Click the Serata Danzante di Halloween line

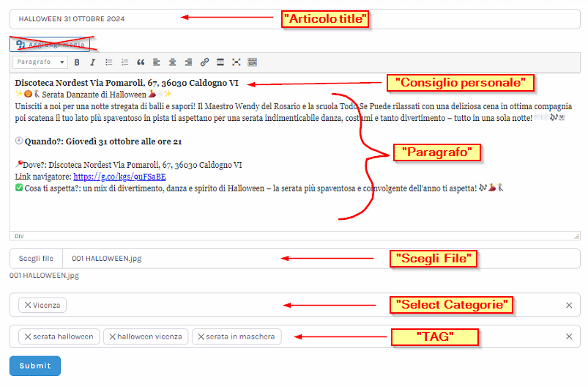(94, 95)
